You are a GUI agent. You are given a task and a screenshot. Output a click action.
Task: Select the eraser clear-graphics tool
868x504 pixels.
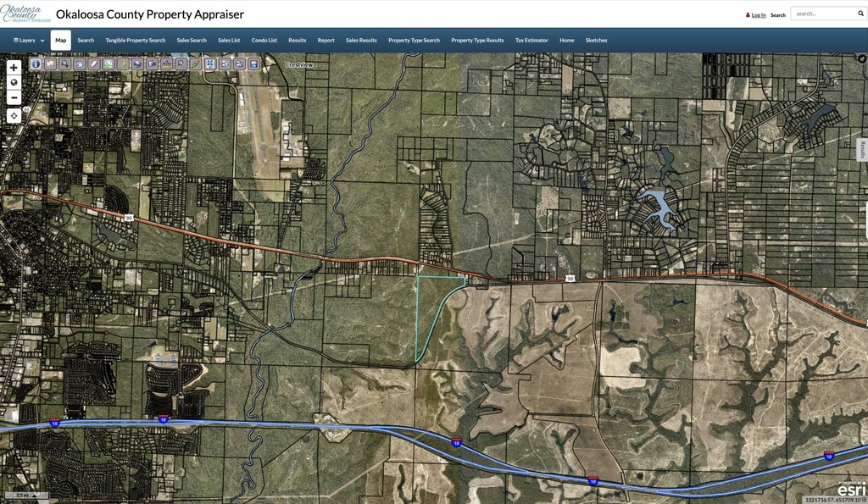coord(94,64)
